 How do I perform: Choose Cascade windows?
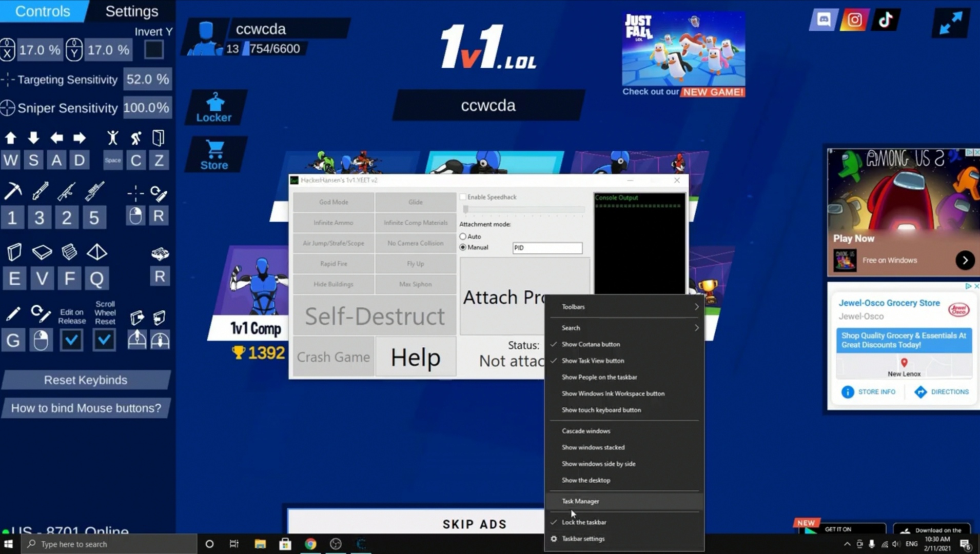pos(624,431)
